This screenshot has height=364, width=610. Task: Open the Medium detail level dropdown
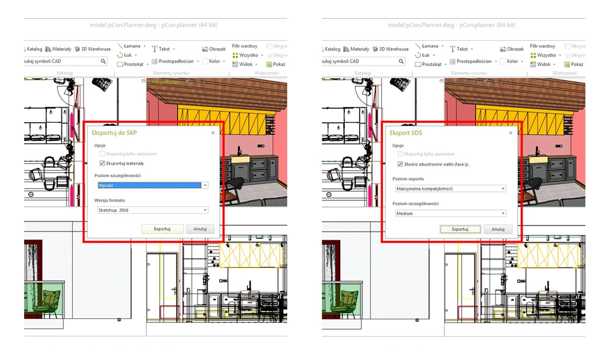[503, 214]
